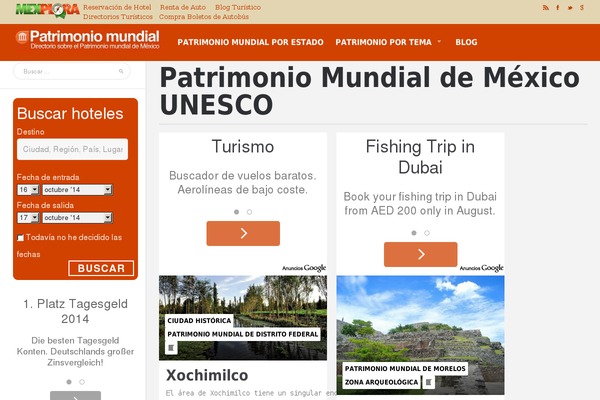Click Anuncios Google label under Fishing ad
600x400 pixels.
(481, 268)
